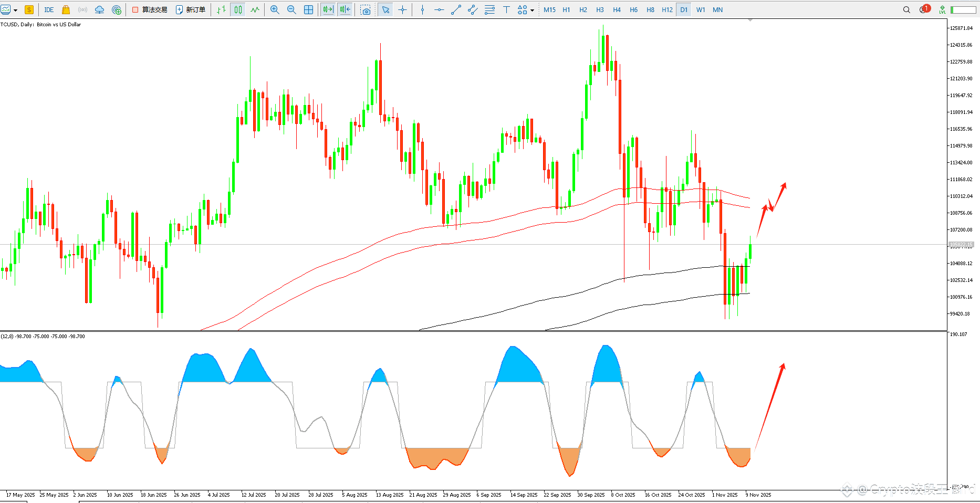
Task: Select the H12 timeframe button
Action: [x=667, y=9]
